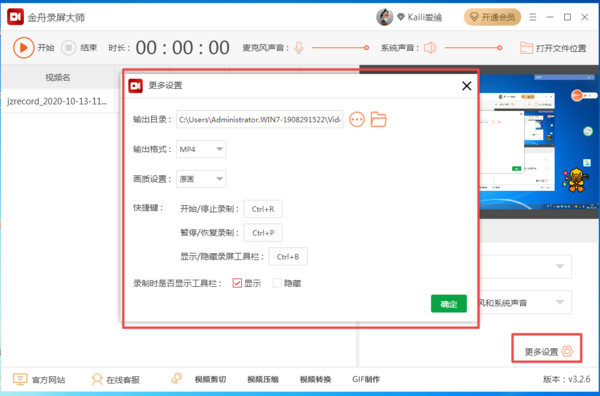Click the Ctrl+R shortcut field
This screenshot has height=396, width=600.
tap(263, 209)
